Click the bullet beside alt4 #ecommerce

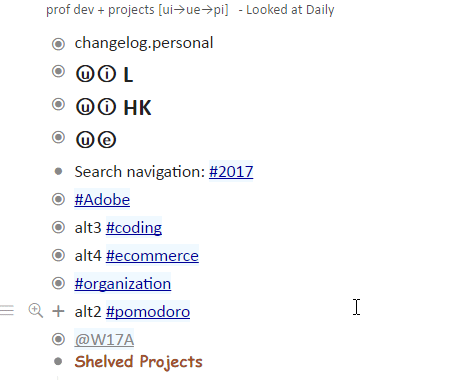(x=58, y=255)
